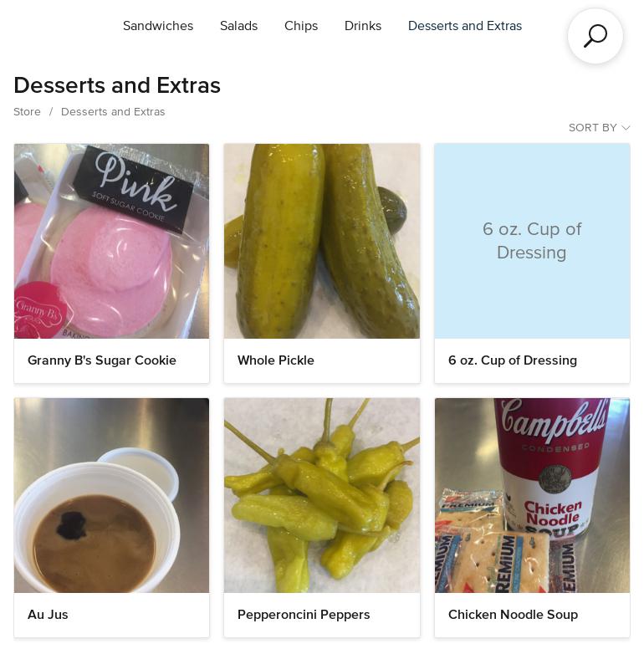
Task: Click the Whole Pickle product name
Action: (x=276, y=360)
